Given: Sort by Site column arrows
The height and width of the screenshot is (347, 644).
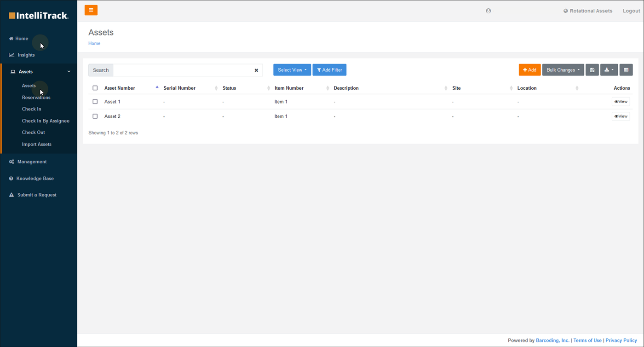Looking at the screenshot, I should click(512, 88).
